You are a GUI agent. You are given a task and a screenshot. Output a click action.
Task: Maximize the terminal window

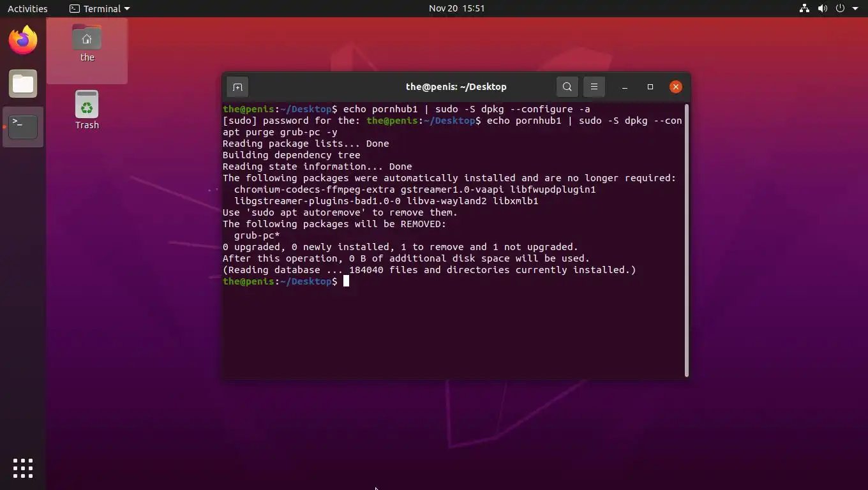650,87
